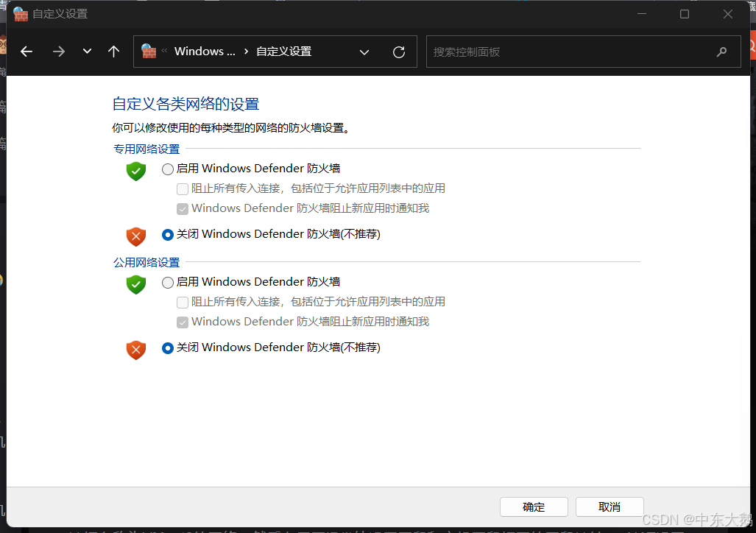Select the Windows ... breadcrumb
The height and width of the screenshot is (533, 756).
tap(205, 51)
